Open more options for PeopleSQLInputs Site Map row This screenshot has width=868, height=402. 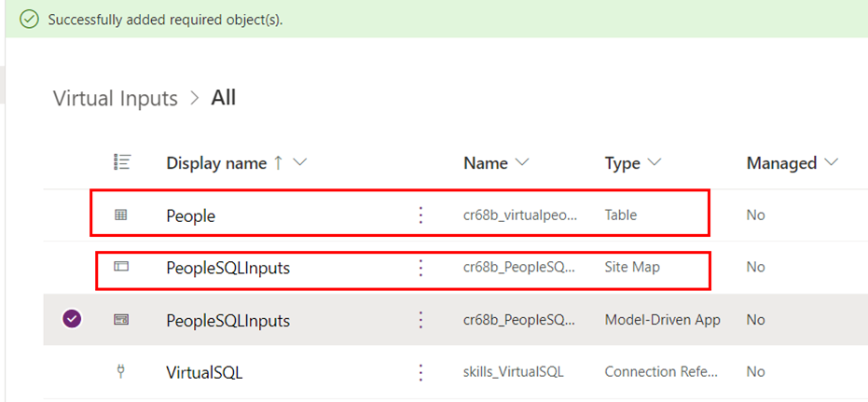(420, 268)
